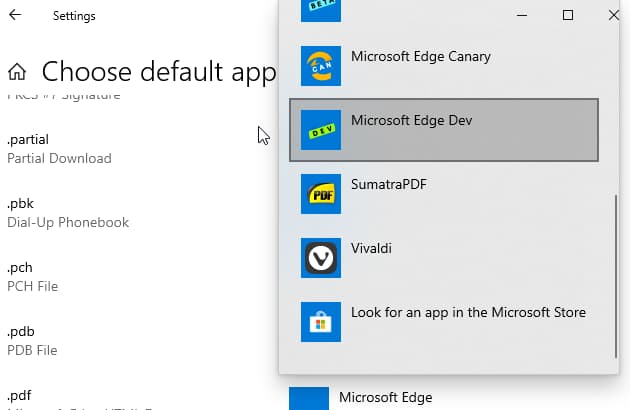Select the .pbk Dial-Up Phonebook entry
630x410 pixels.
coord(68,212)
